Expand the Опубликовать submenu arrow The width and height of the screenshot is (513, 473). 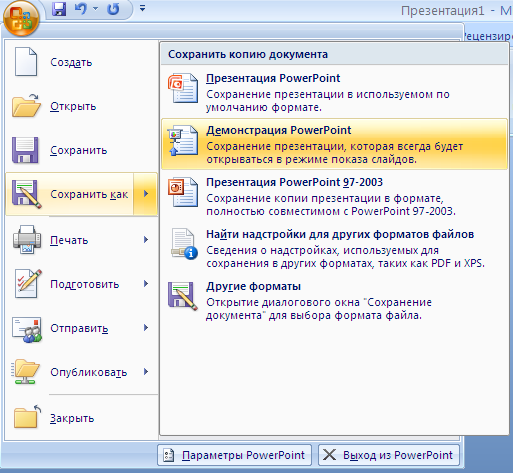146,372
